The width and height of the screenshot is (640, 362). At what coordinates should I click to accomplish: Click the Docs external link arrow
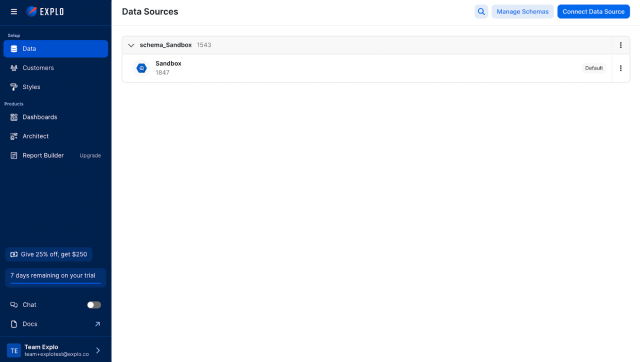[x=98, y=324]
